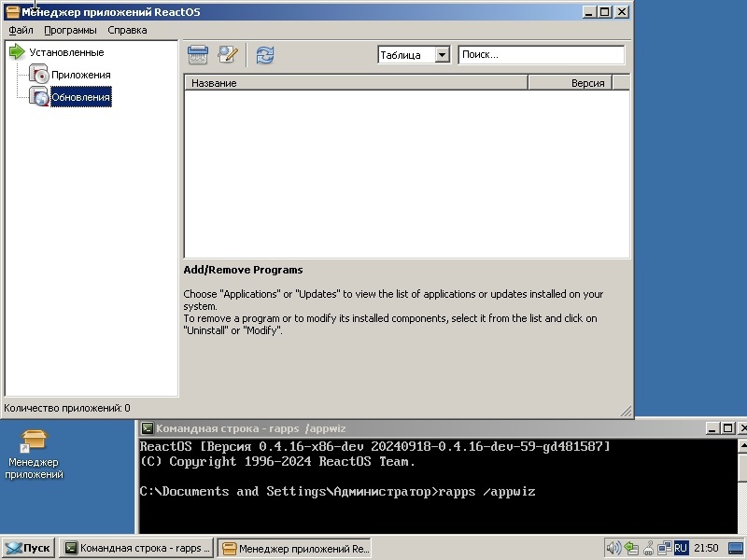The image size is (747, 560).
Task: Refresh the applications list
Action: pos(264,55)
